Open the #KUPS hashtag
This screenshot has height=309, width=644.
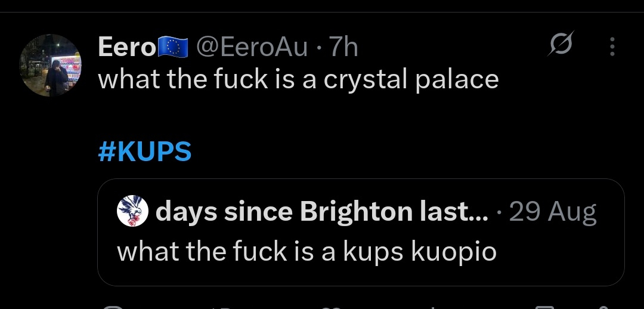pos(144,152)
